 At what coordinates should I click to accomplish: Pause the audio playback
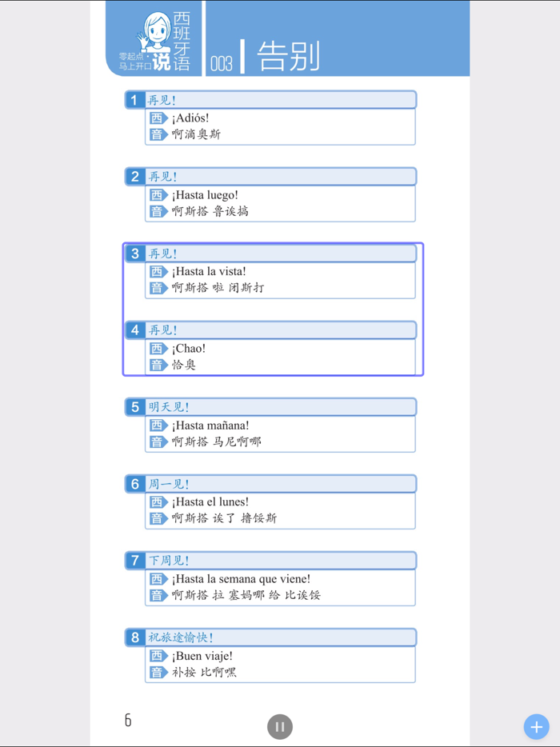279,725
